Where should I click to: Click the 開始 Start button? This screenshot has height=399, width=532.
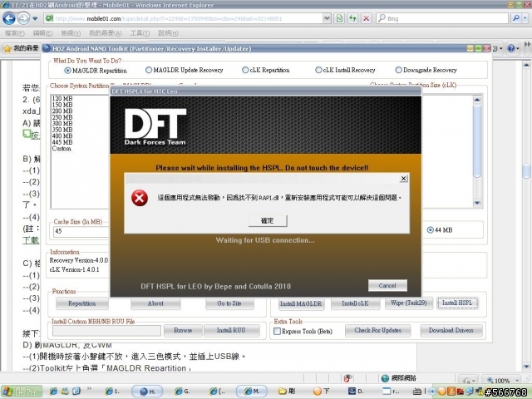[22, 392]
